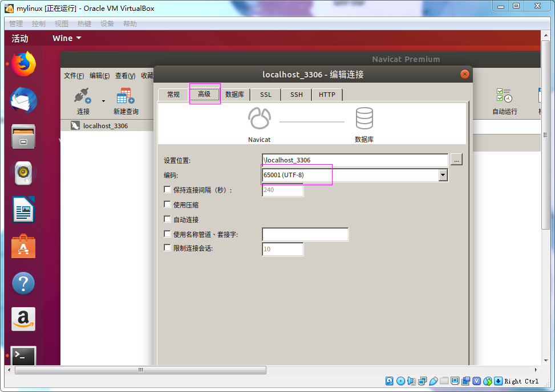Viewport: 555px width, 392px height.
Task: Expand the Connection button dropdown arrow
Action: click(x=103, y=101)
